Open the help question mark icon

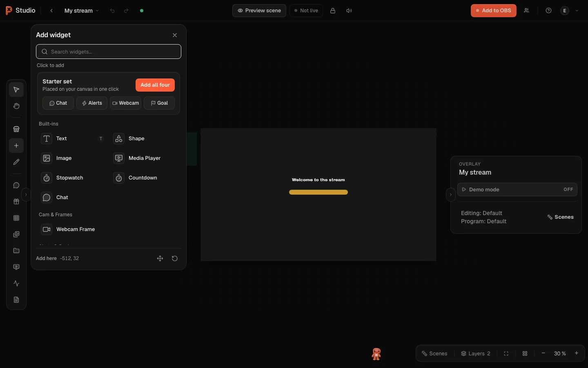point(548,11)
